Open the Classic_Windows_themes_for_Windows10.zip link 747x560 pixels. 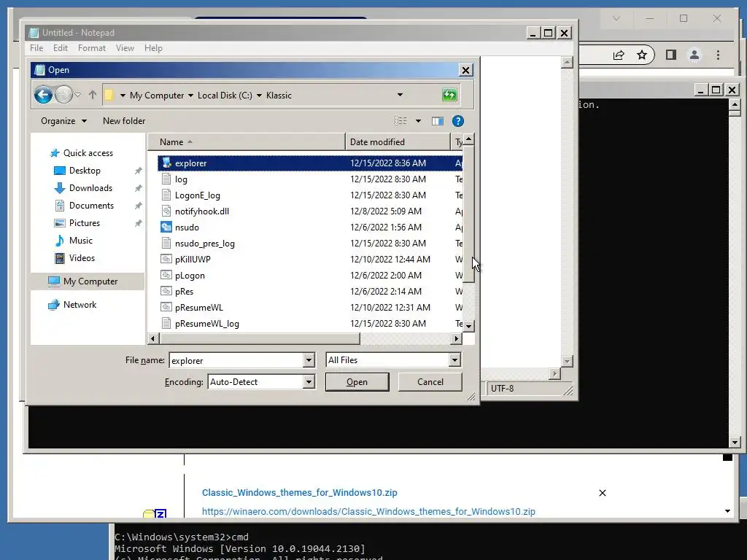click(x=299, y=493)
